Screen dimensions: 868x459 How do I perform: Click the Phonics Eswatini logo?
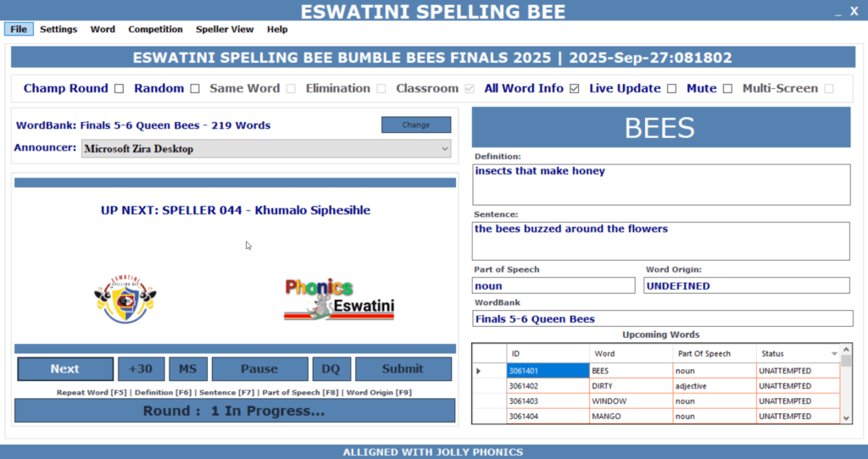pos(339,300)
